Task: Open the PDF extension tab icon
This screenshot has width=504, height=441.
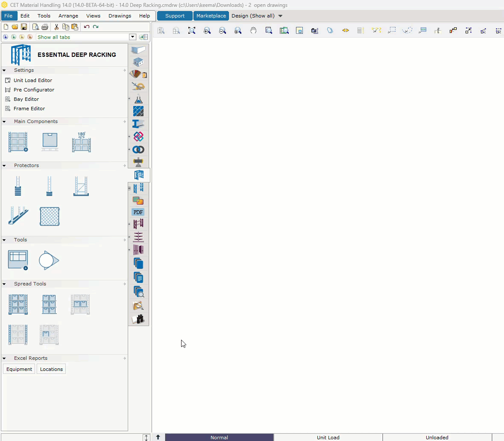Action: tap(138, 212)
